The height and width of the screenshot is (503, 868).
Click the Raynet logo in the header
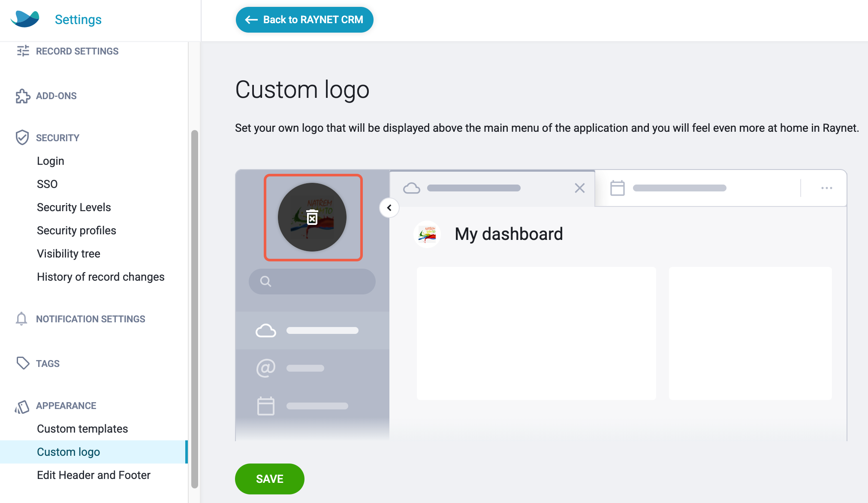(25, 19)
